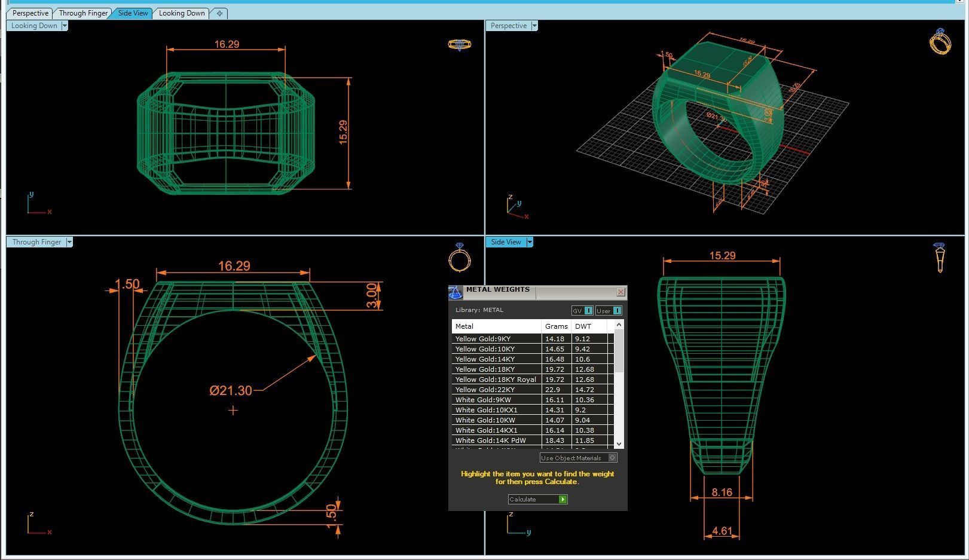The width and height of the screenshot is (969, 560).
Task: Close the Metal Weights panel
Action: 620,292
